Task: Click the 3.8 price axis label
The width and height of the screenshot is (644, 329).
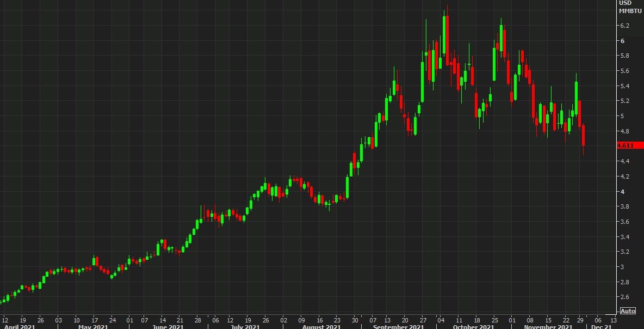Action: (625, 207)
